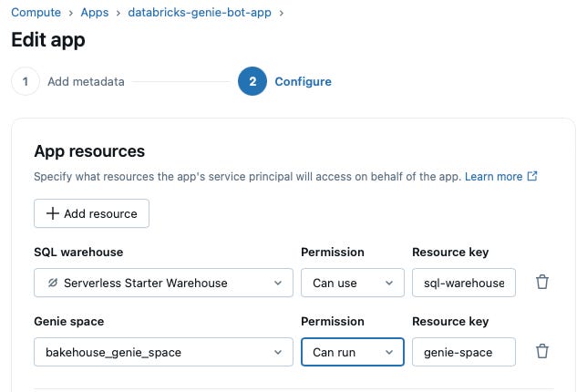The image size is (587, 392).
Task: Open the Learn more link
Action: [493, 176]
